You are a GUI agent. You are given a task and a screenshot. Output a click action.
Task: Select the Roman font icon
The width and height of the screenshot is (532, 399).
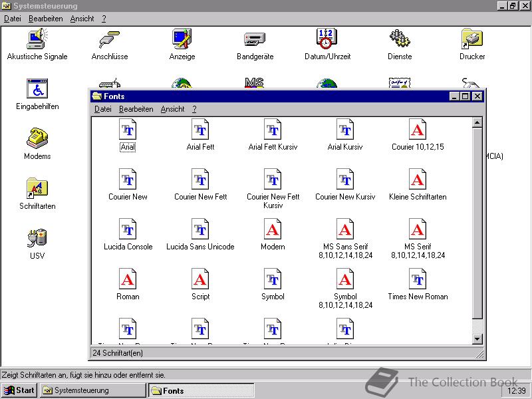128,279
